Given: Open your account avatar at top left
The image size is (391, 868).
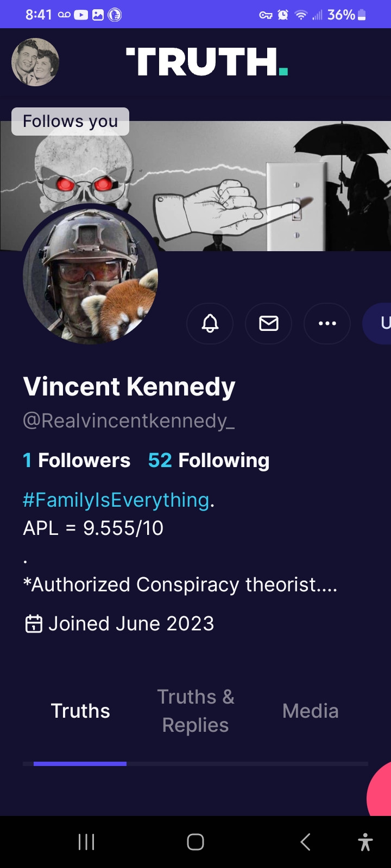Looking at the screenshot, I should [35, 62].
